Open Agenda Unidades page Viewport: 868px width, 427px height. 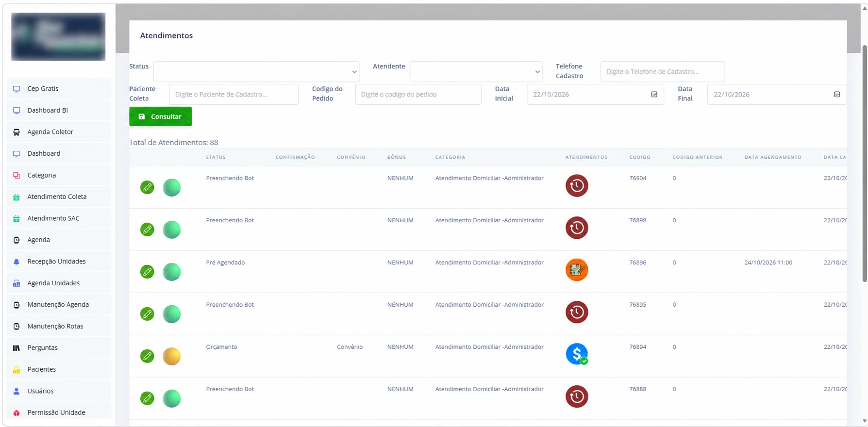click(x=58, y=283)
